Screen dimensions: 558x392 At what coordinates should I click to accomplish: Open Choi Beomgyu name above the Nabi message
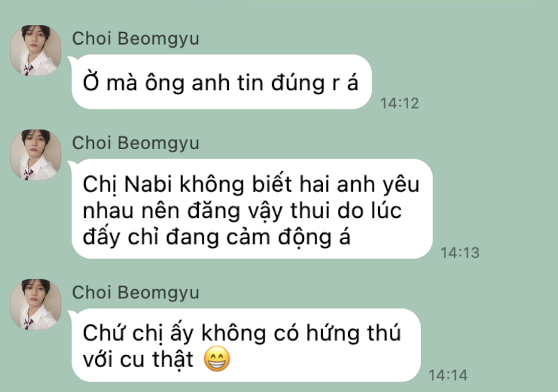(x=135, y=143)
